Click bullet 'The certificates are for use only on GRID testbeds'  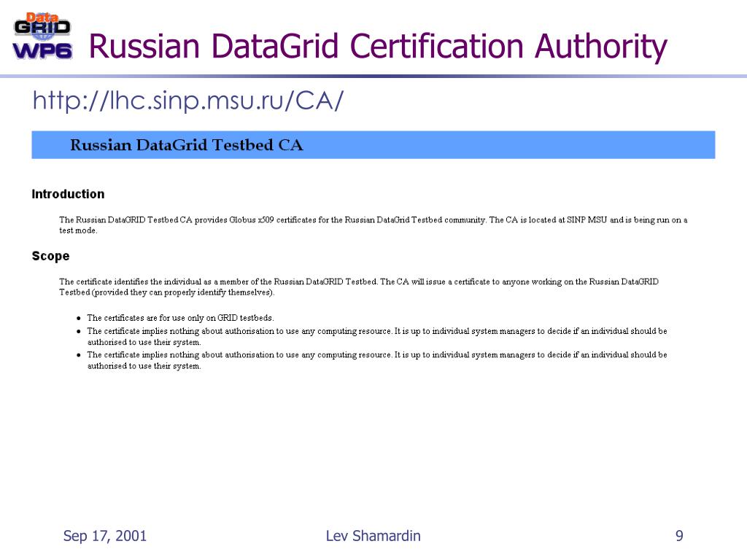click(x=180, y=318)
